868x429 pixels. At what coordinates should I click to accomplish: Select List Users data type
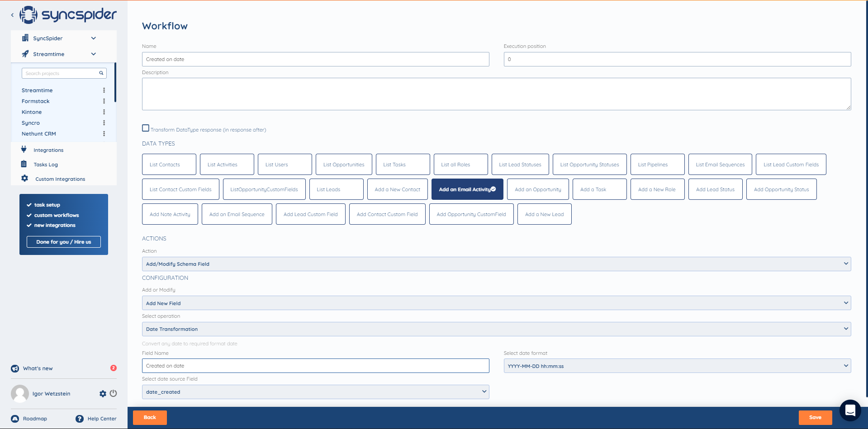(x=285, y=165)
